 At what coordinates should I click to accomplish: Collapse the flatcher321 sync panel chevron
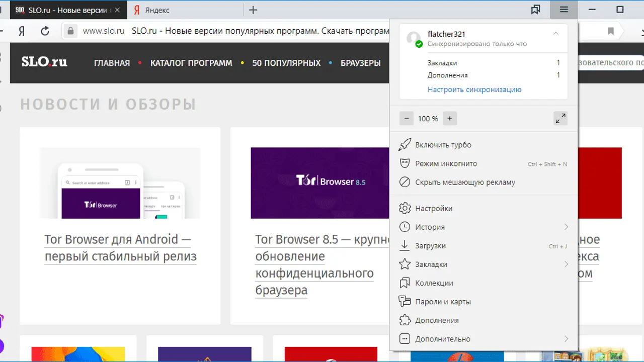556,34
